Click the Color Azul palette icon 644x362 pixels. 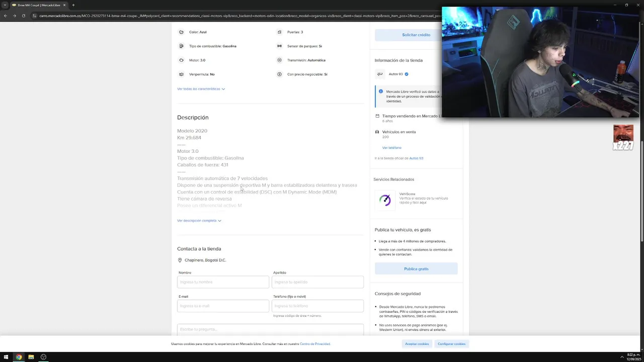point(181,32)
